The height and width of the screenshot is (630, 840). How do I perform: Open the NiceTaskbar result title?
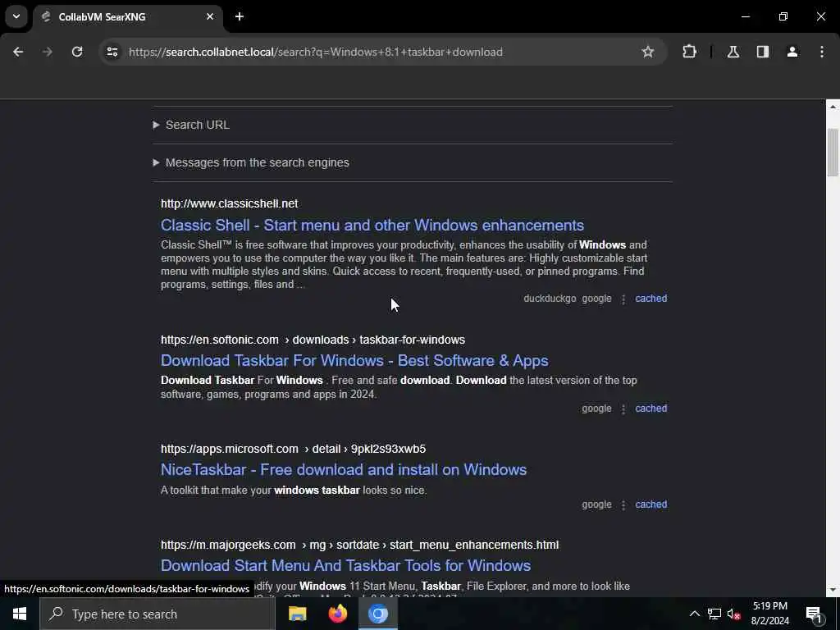point(344,470)
